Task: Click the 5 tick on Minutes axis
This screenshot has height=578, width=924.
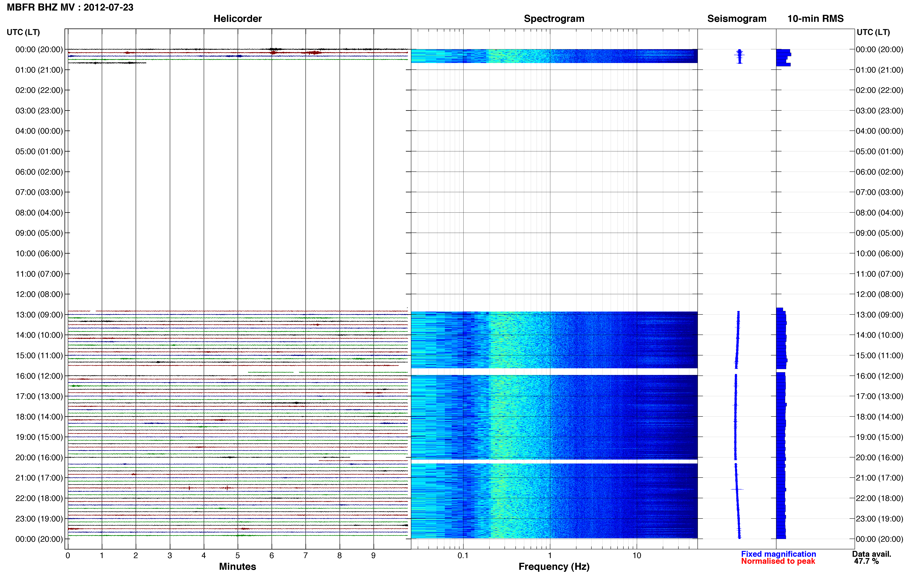Action: (238, 555)
